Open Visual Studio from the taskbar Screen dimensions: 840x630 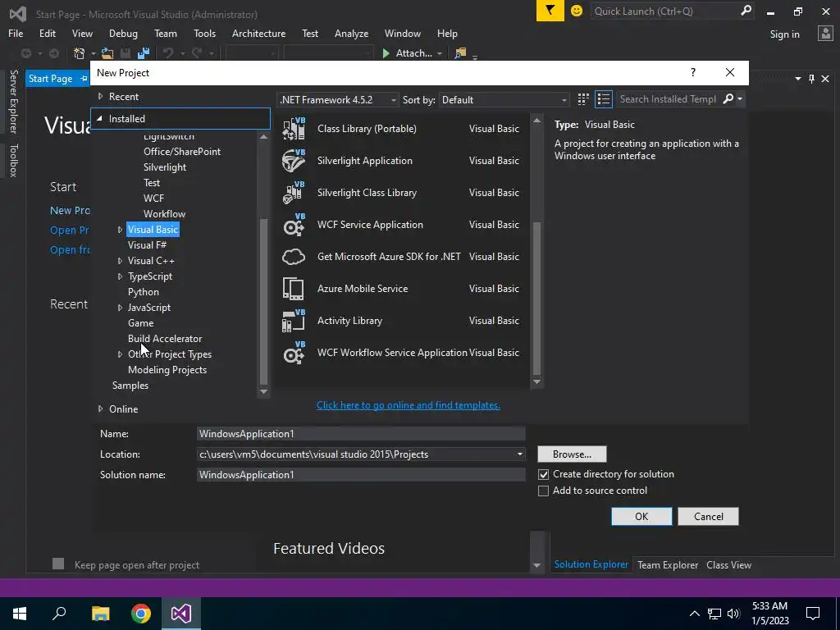point(181,614)
